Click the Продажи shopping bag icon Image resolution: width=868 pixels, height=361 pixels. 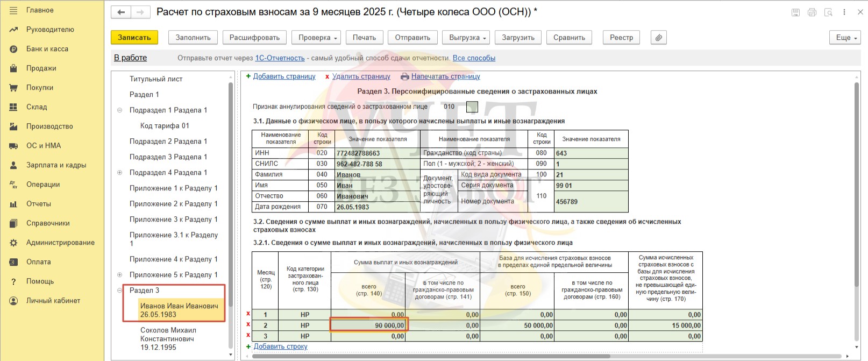pos(13,68)
